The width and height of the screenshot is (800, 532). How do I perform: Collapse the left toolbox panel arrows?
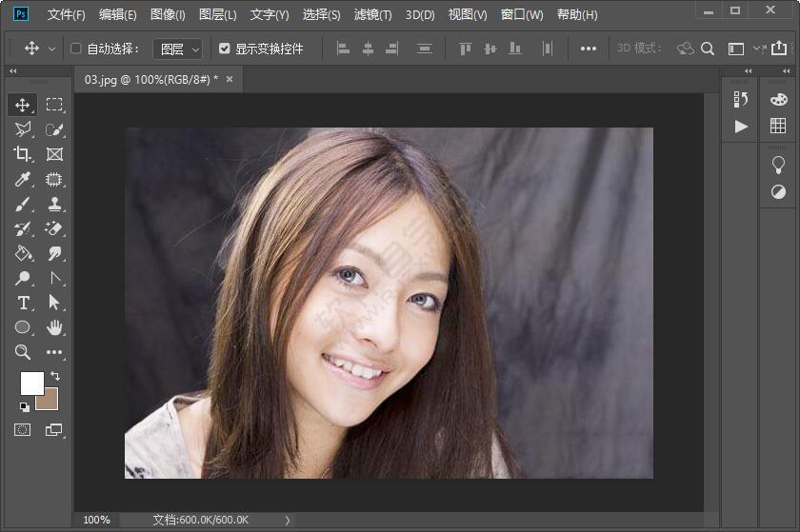click(13, 70)
